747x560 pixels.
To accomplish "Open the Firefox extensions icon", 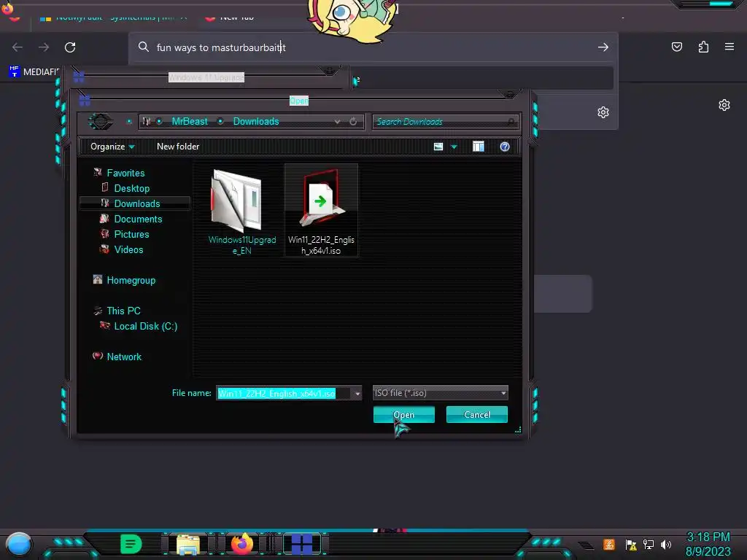I will coord(703,47).
